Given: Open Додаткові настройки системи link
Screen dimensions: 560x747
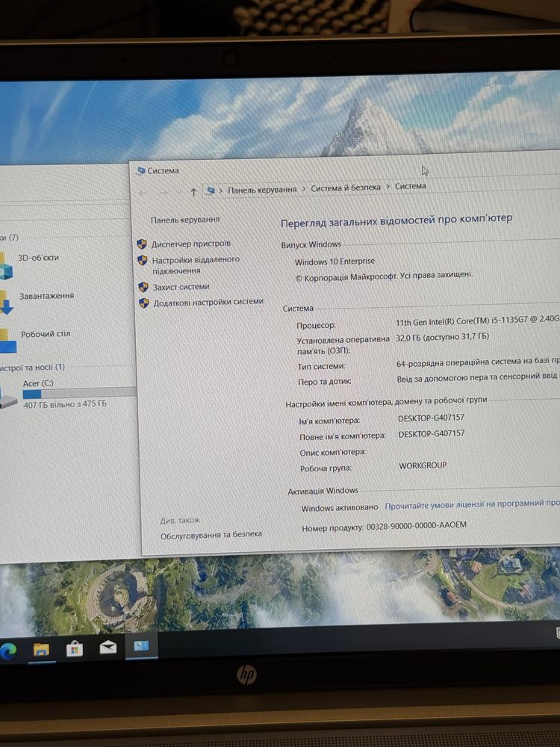Looking at the screenshot, I should (208, 302).
